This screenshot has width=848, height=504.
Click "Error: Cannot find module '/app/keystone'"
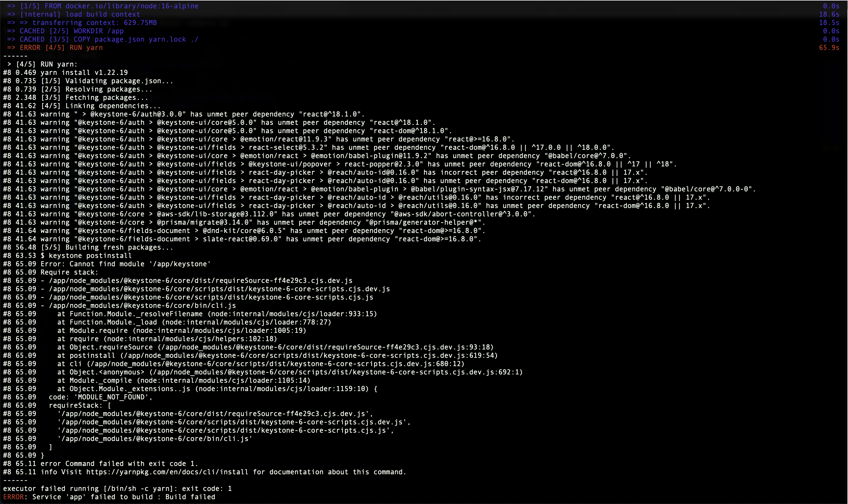(x=126, y=264)
